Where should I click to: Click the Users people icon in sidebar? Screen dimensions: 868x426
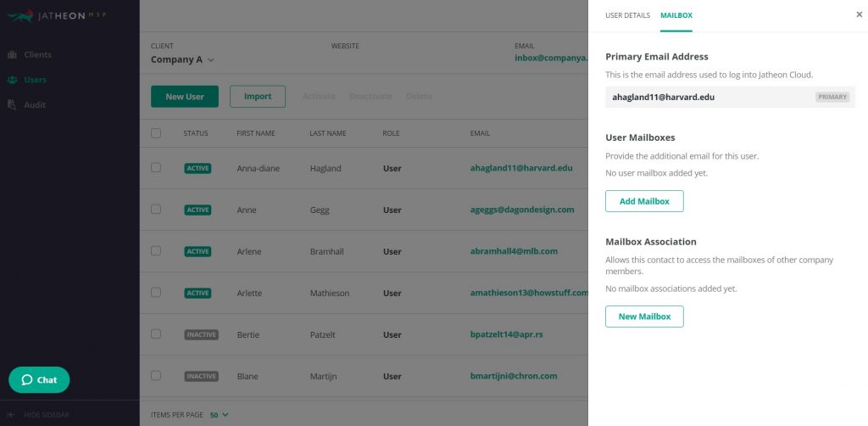pyautogui.click(x=12, y=80)
